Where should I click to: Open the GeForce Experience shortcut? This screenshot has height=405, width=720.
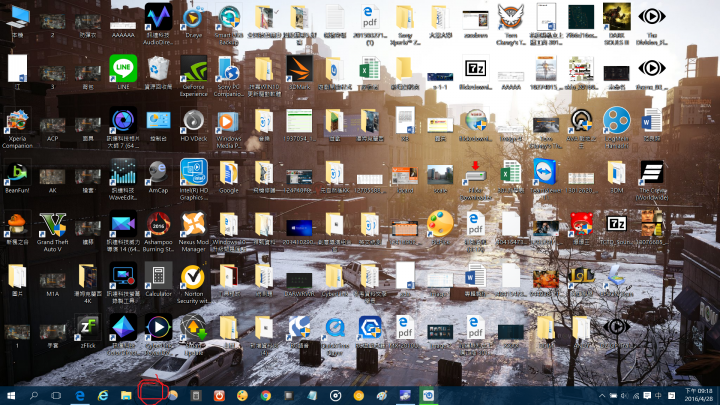pyautogui.click(x=193, y=76)
